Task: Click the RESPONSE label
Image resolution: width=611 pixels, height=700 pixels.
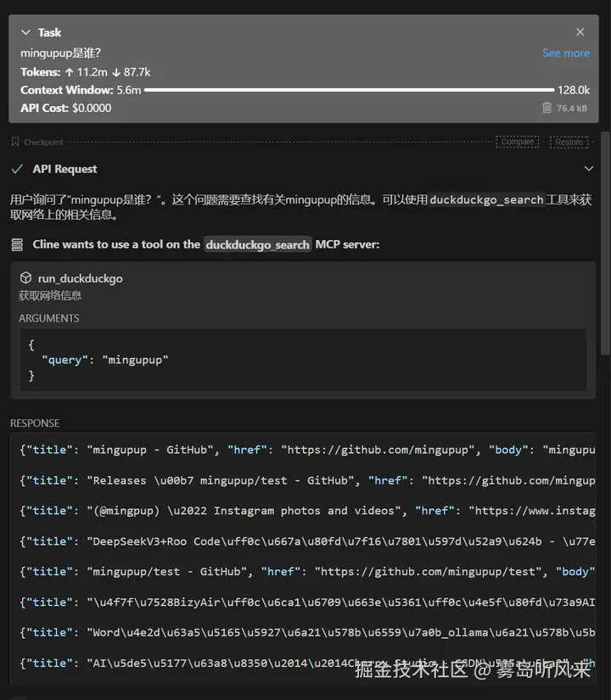Action: click(35, 423)
